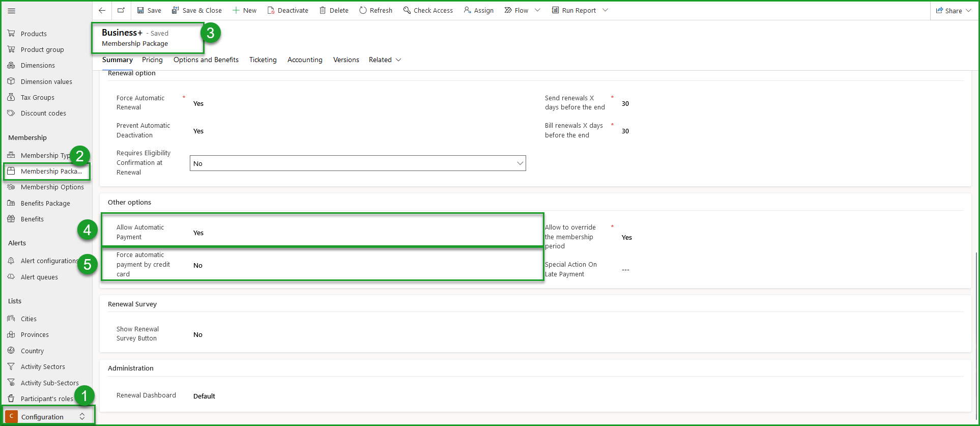Click the hamburger menu icon

pyautogui.click(x=11, y=11)
